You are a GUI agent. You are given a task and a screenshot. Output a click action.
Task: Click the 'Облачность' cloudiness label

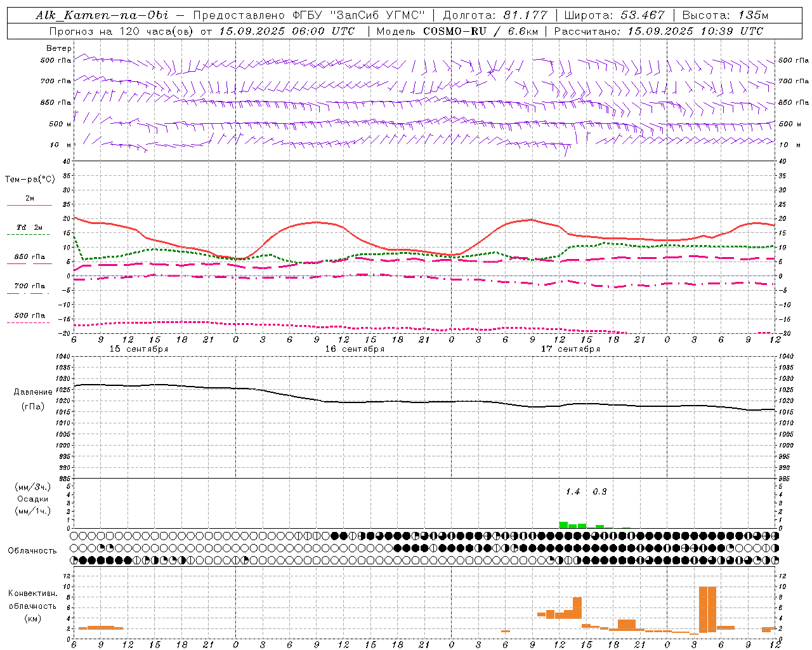coord(32,551)
